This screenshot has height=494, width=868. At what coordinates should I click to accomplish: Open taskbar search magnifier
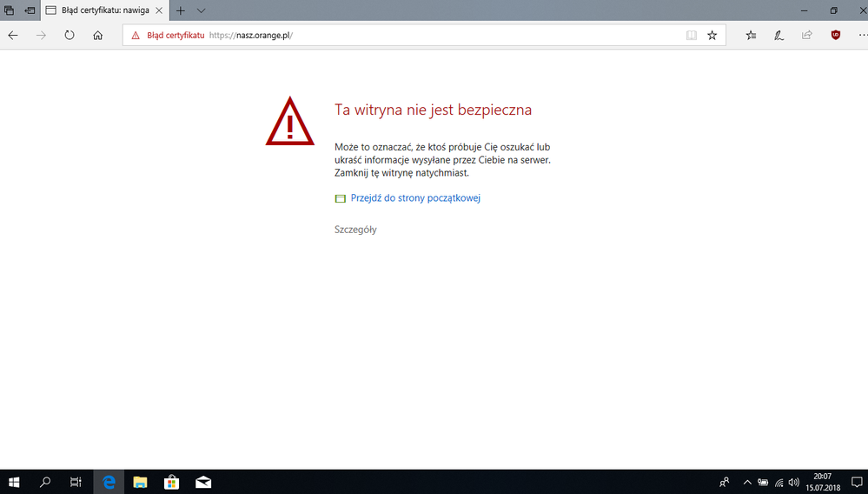click(45, 482)
